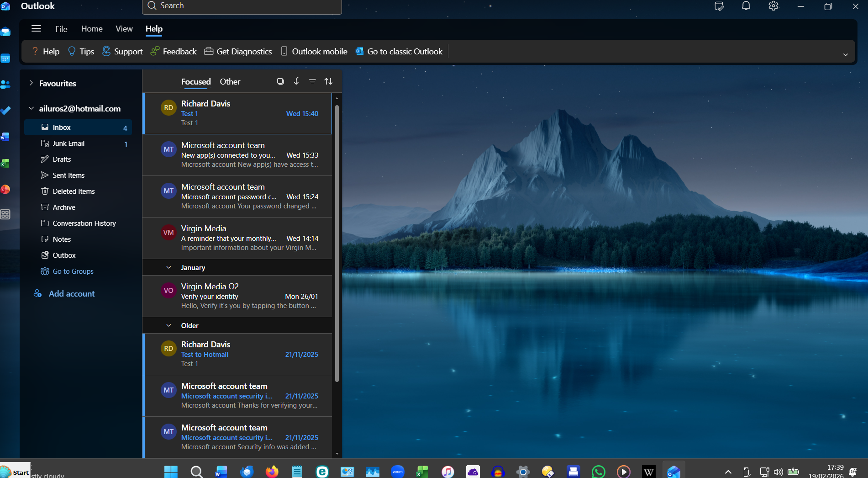Click the Add account link
This screenshot has width=868, height=478.
pos(72,294)
